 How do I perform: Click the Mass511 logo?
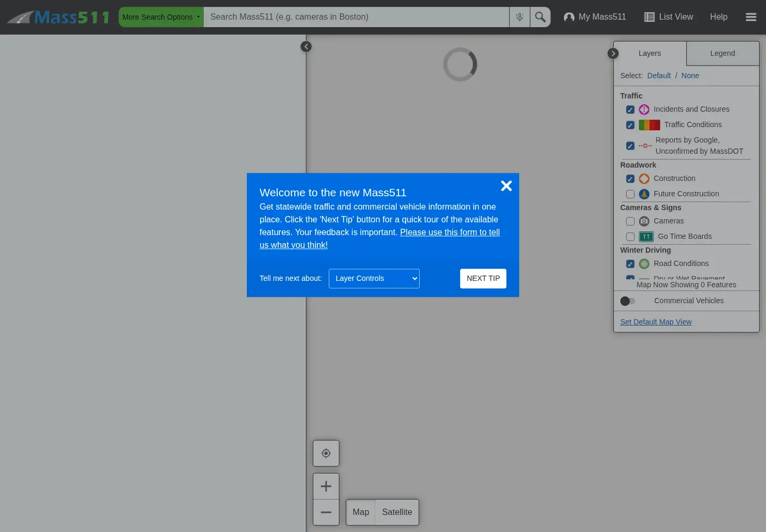click(x=58, y=17)
